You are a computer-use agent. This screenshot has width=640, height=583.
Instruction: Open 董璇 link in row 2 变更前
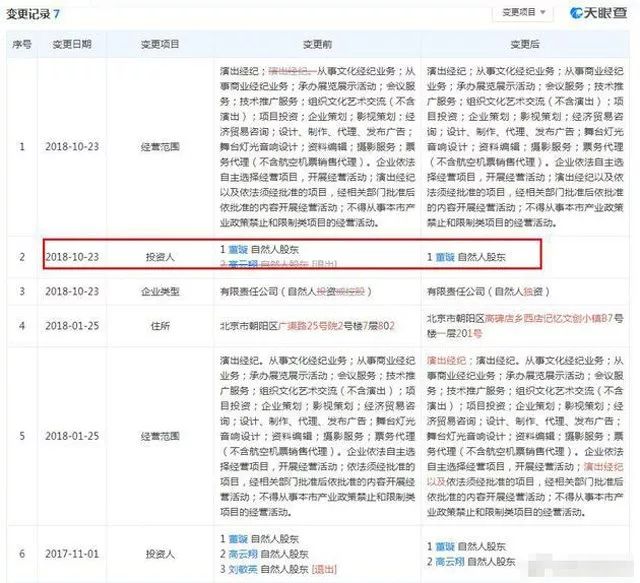[237, 244]
